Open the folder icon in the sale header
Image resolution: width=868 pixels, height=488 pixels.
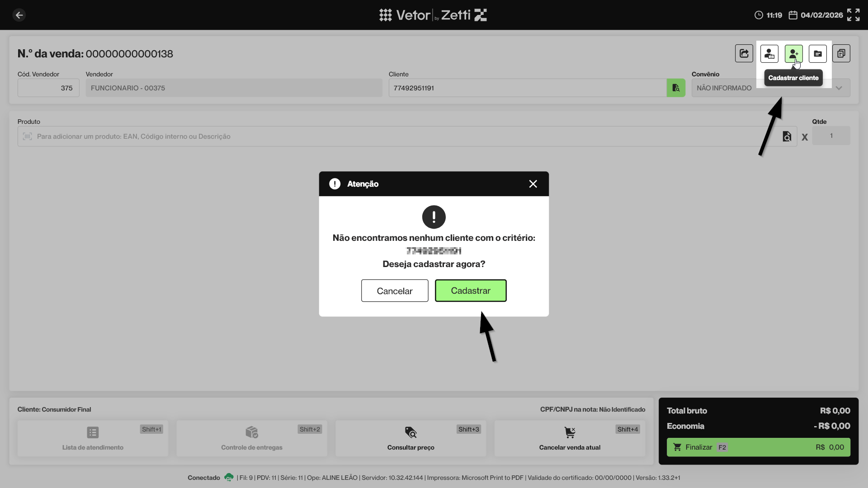[817, 54]
